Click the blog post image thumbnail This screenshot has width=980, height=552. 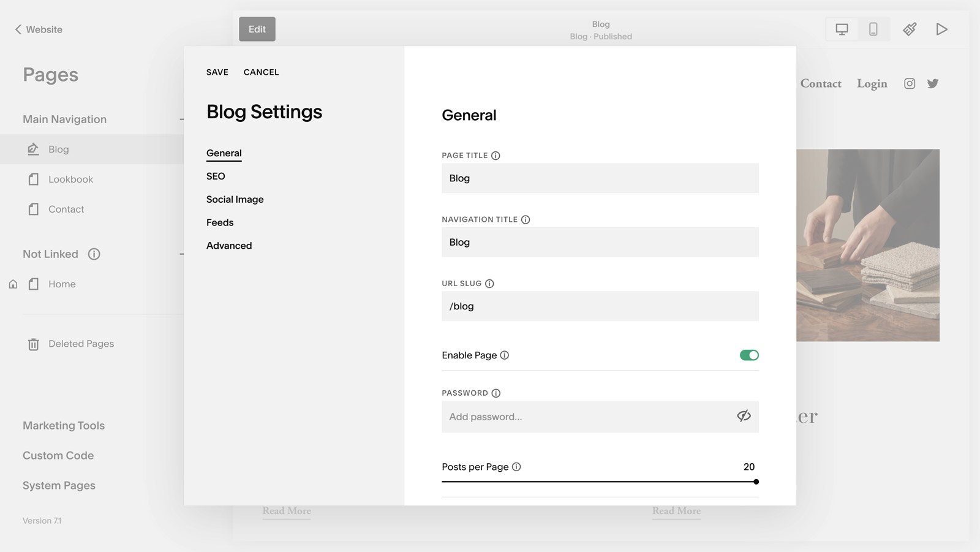tap(868, 245)
